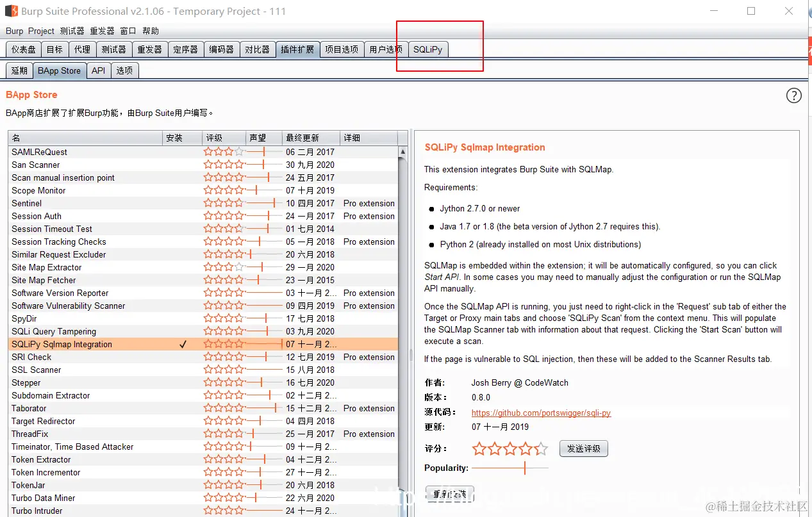Switch to the 延期 sub-tab
The width and height of the screenshot is (812, 517).
(x=19, y=70)
